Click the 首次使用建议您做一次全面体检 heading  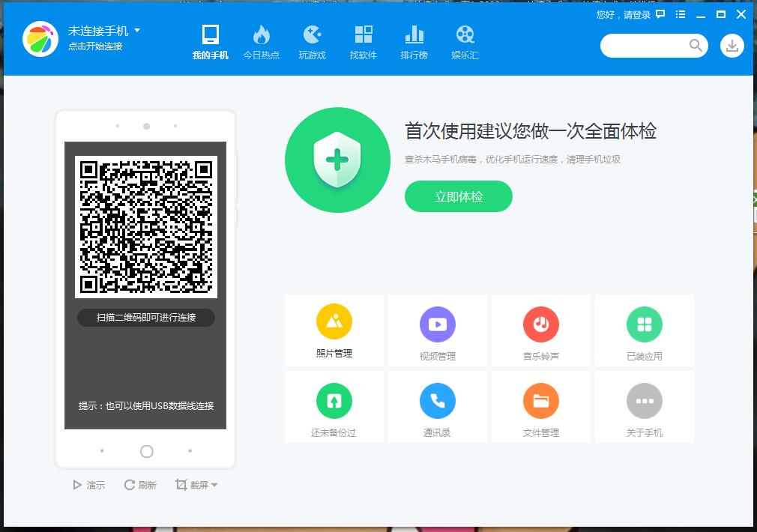coord(531,131)
